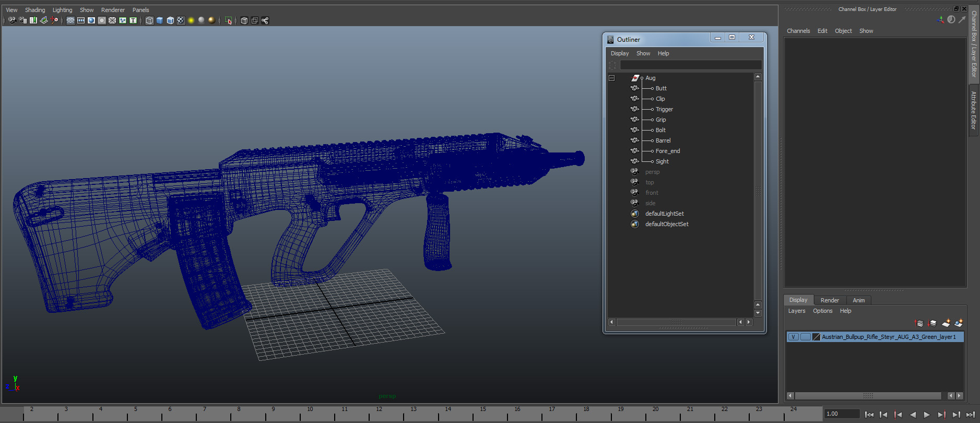Click the Move Layer Up icon
The width and height of the screenshot is (980, 423).
[x=919, y=323]
